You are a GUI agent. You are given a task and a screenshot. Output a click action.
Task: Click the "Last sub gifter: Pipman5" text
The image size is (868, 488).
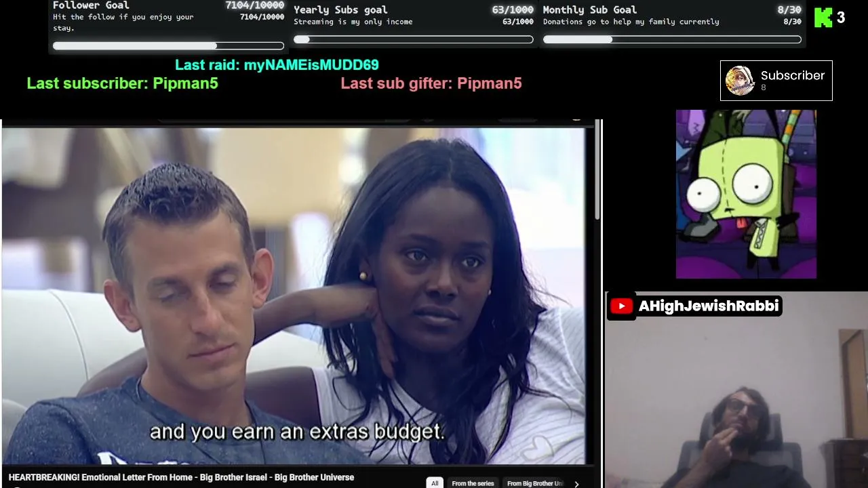tap(431, 83)
